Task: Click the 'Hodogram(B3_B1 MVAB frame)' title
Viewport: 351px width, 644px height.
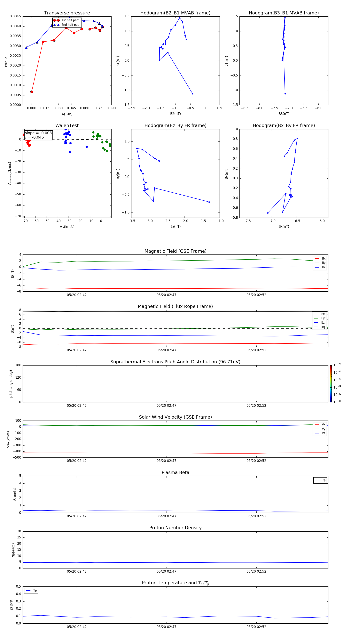Action: point(284,13)
